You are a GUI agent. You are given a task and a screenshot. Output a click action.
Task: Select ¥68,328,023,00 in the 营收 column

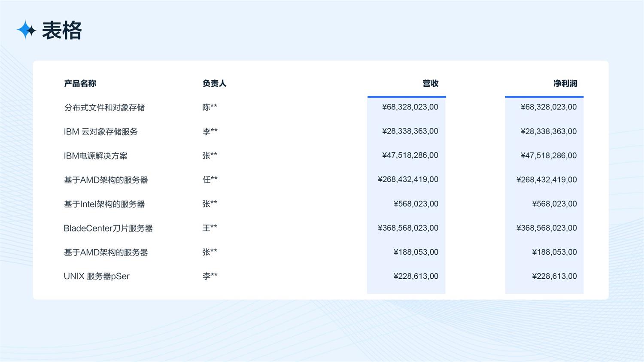click(410, 107)
